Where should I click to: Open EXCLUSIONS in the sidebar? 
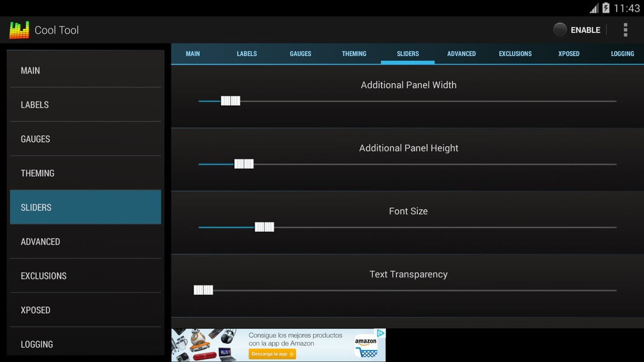pos(86,276)
